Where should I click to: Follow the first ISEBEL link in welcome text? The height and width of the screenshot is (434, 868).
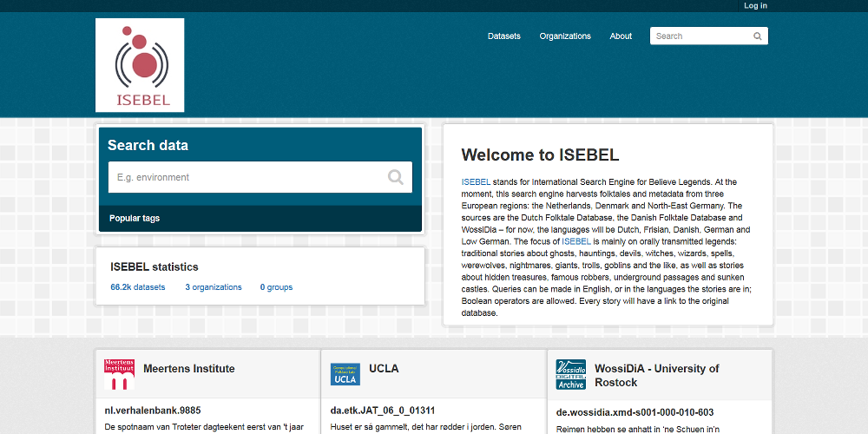coord(476,181)
